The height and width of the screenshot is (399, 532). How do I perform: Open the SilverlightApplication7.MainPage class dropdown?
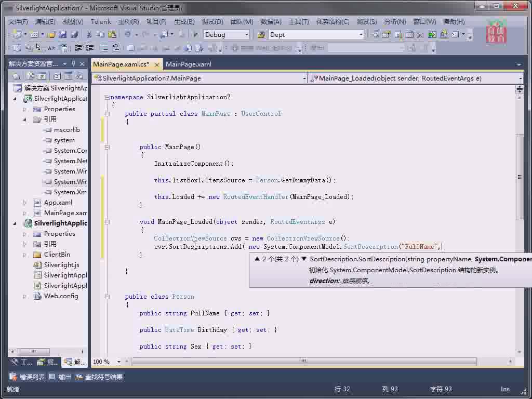pos(304,78)
